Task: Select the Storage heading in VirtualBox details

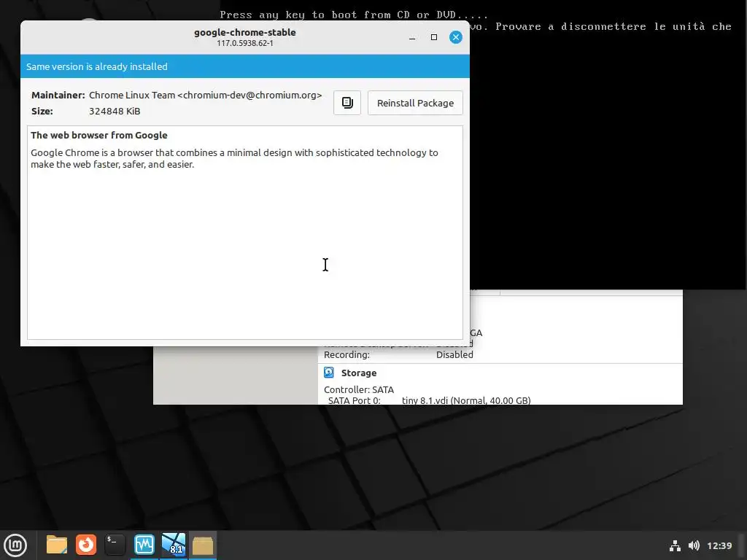Action: 359,373
